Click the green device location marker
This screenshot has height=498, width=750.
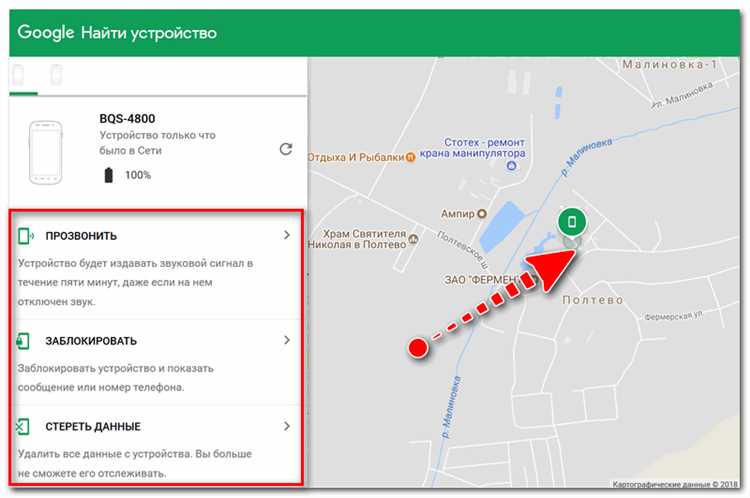pos(572,222)
